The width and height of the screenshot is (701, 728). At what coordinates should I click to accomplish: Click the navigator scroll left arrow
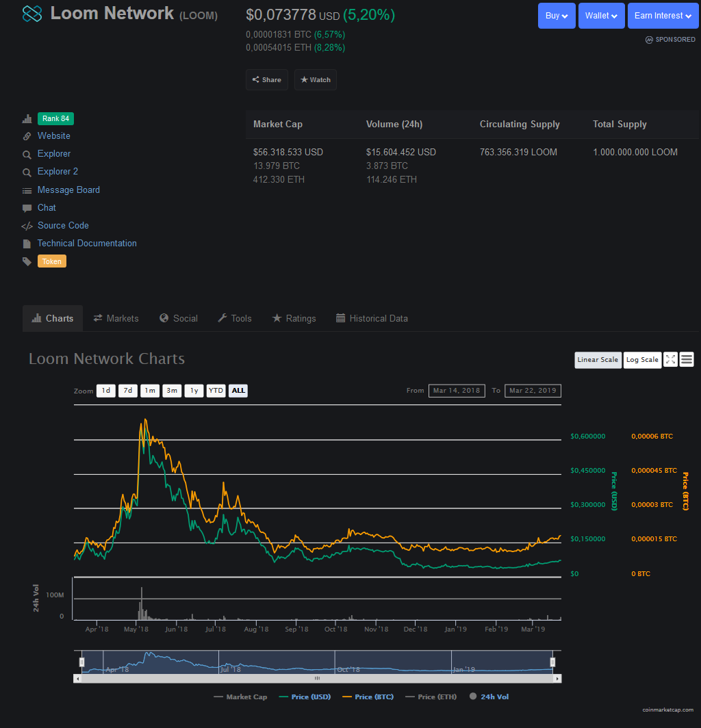(x=77, y=679)
